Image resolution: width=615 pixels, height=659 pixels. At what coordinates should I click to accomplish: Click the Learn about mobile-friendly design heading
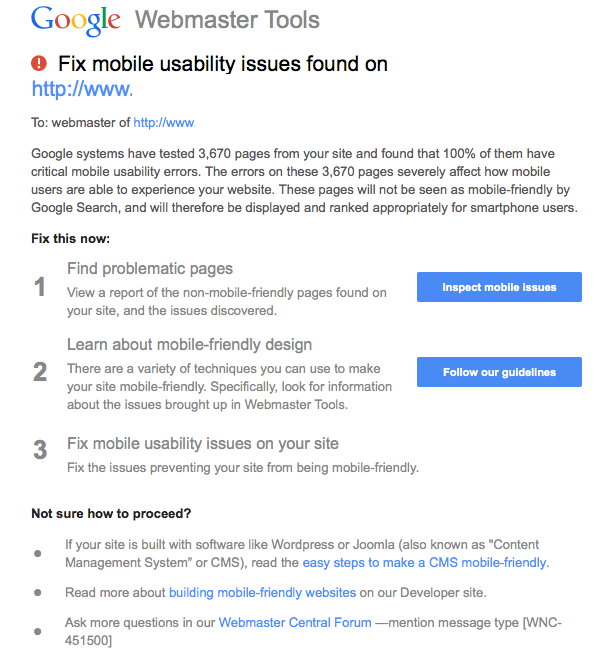(190, 345)
